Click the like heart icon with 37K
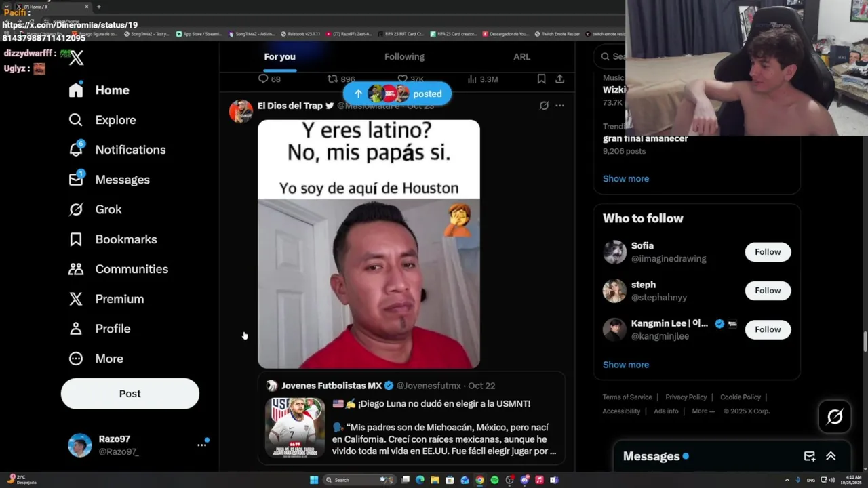Image resolution: width=868 pixels, height=488 pixels. (x=402, y=79)
